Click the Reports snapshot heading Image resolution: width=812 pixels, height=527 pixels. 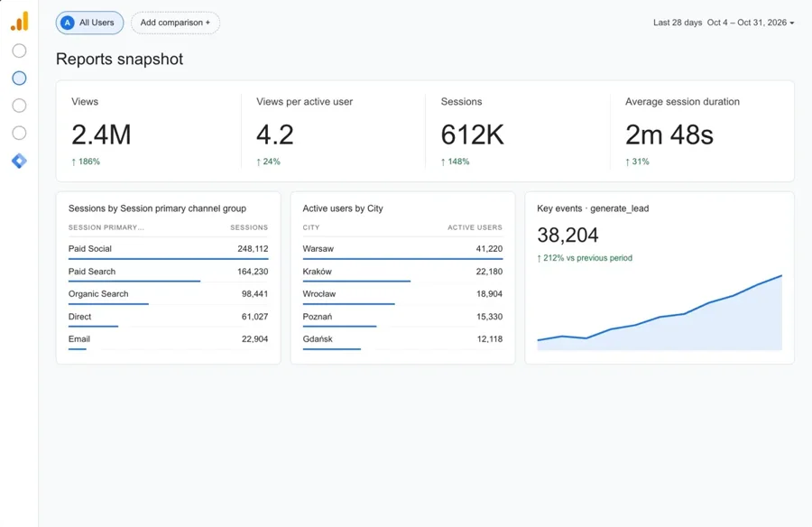[x=120, y=59]
